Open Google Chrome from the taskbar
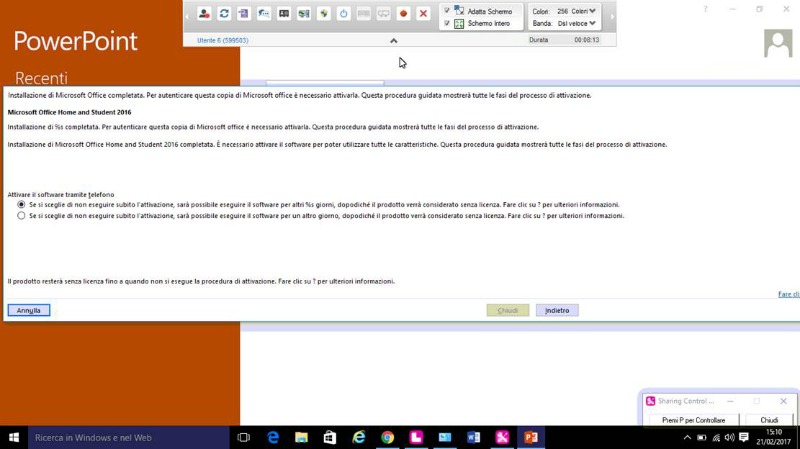Viewport: 800px width, 449px height. coord(387,438)
